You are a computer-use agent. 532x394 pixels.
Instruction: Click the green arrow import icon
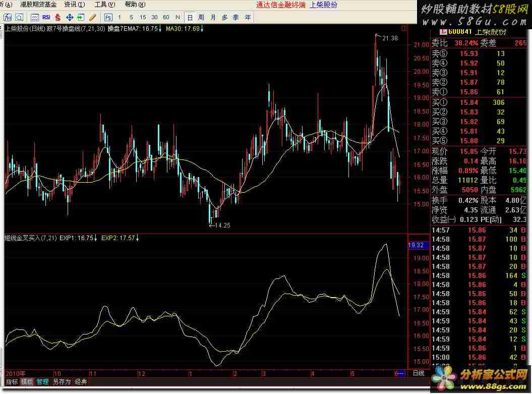tap(81, 17)
